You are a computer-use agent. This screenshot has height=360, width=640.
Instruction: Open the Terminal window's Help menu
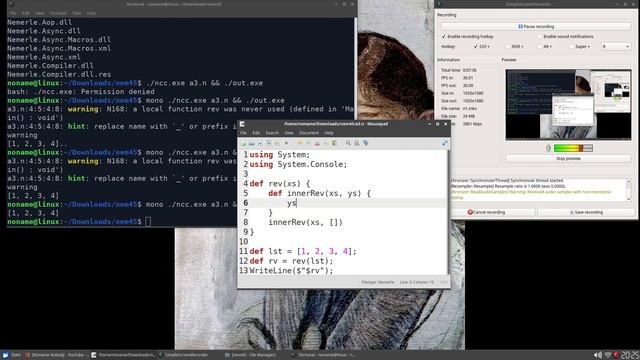(x=91, y=13)
